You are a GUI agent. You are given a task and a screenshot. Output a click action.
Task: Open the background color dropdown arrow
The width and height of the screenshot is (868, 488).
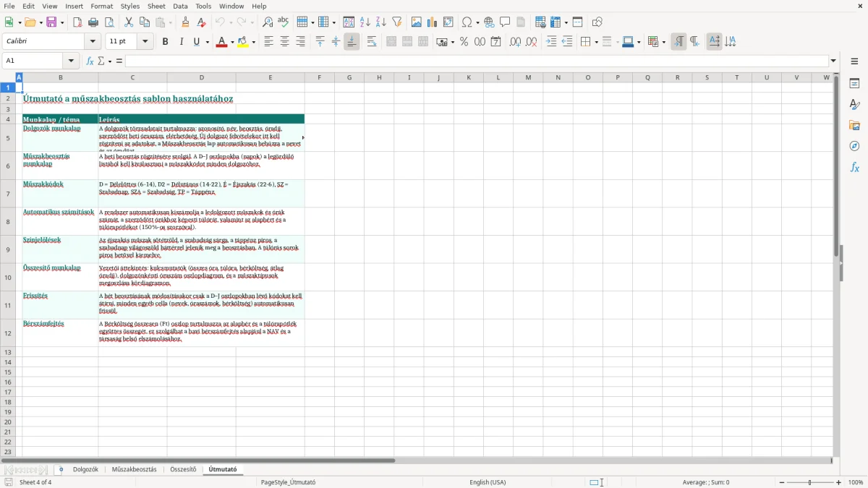click(x=253, y=42)
